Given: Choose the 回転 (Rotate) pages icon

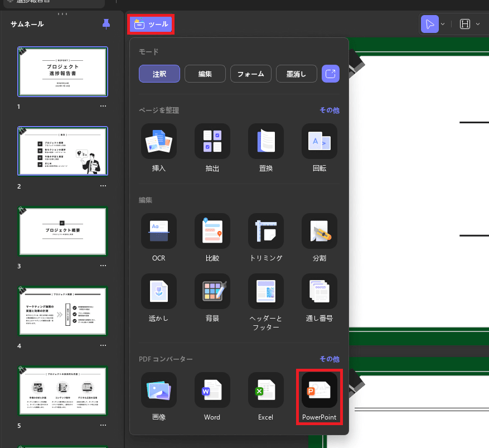Looking at the screenshot, I should (319, 141).
